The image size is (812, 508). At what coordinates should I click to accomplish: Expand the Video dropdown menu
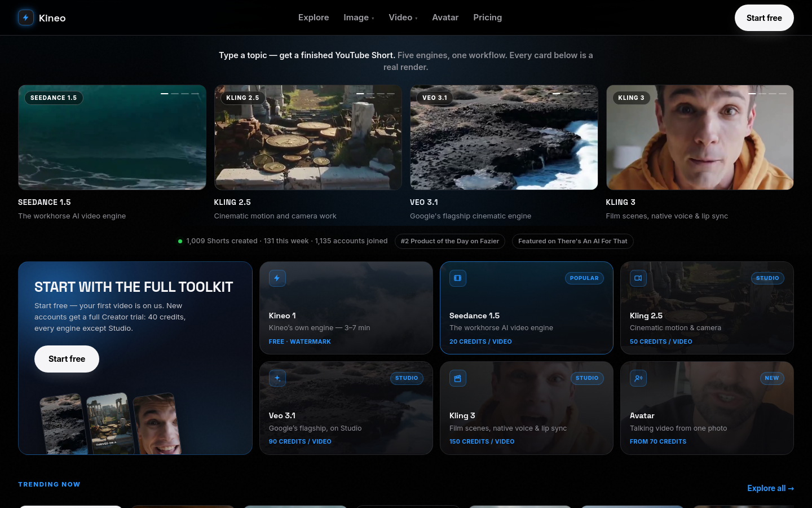(403, 17)
